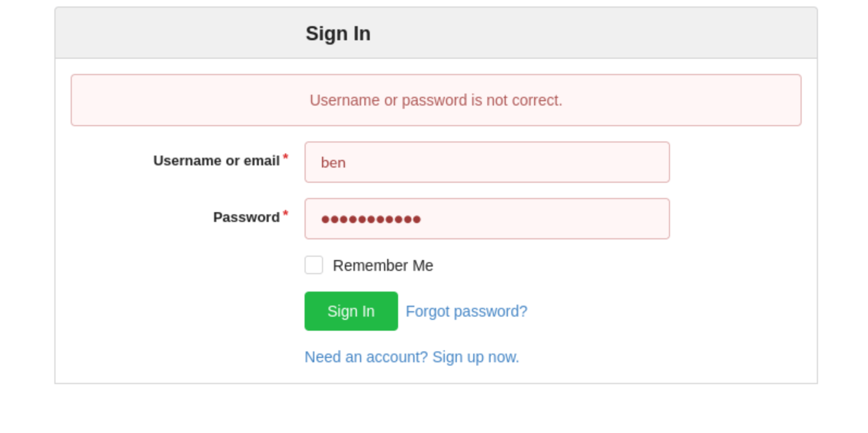Enable the Remember Me checkbox
The width and height of the screenshot is (868, 433).
pos(314,265)
